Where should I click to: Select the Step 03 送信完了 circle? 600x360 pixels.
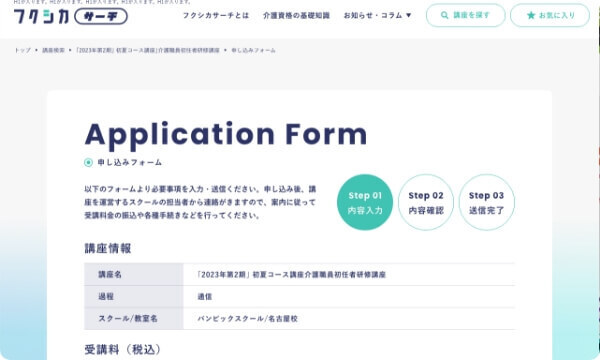coord(486,202)
